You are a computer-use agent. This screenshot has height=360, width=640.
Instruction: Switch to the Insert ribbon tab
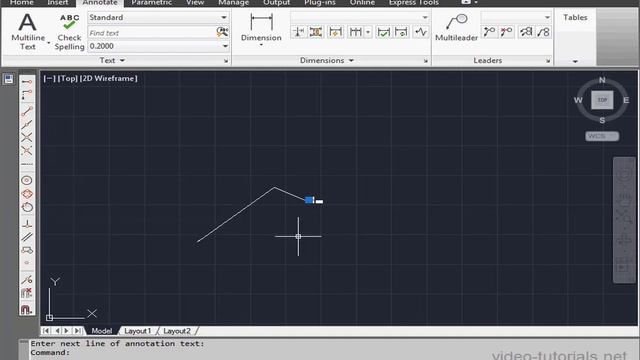pos(58,3)
